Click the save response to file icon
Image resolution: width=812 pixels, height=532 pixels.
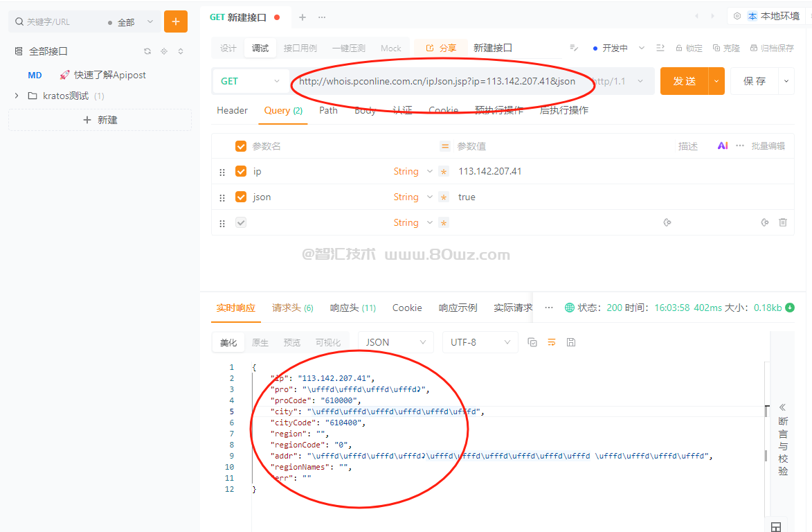pos(571,342)
